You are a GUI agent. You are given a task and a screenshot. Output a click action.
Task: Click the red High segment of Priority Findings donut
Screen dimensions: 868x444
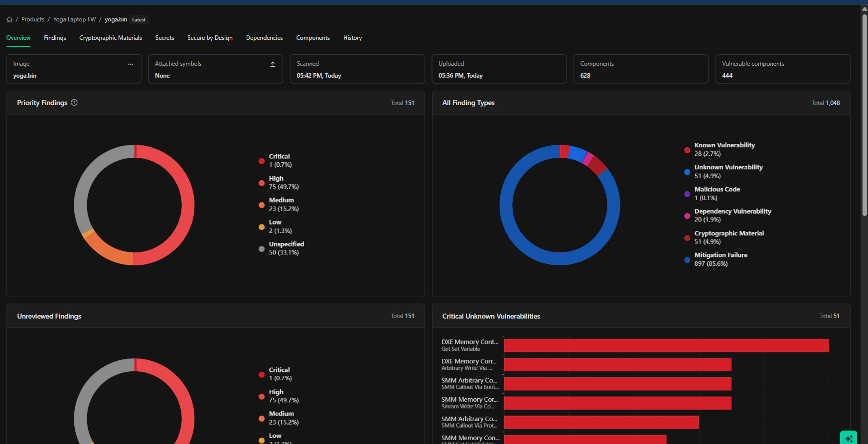187,205
